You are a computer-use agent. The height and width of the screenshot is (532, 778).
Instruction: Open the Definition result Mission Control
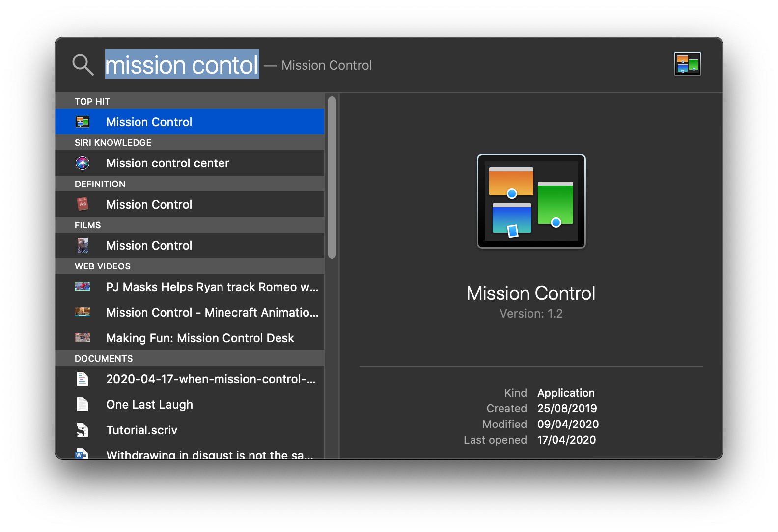point(190,204)
